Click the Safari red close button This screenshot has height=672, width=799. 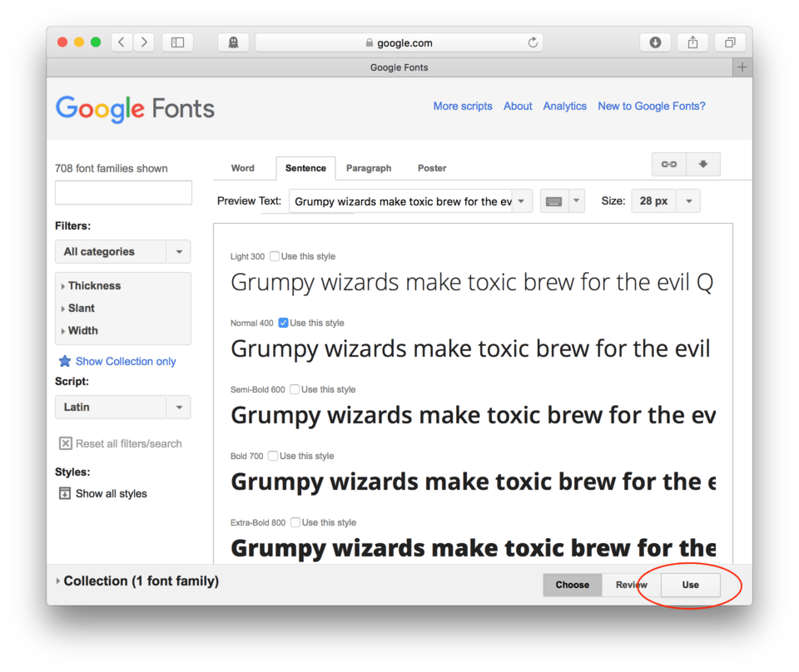click(62, 42)
